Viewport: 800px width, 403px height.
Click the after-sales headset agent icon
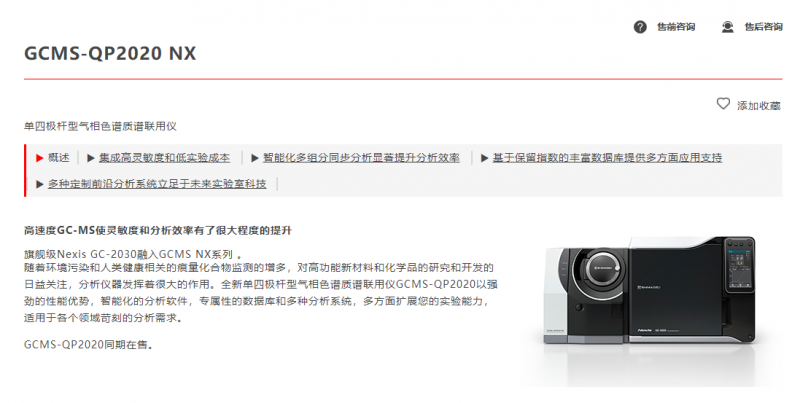point(728,27)
